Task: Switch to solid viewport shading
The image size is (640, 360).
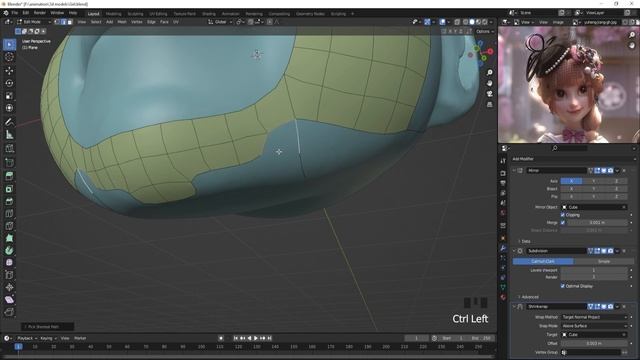Action: click(x=472, y=22)
